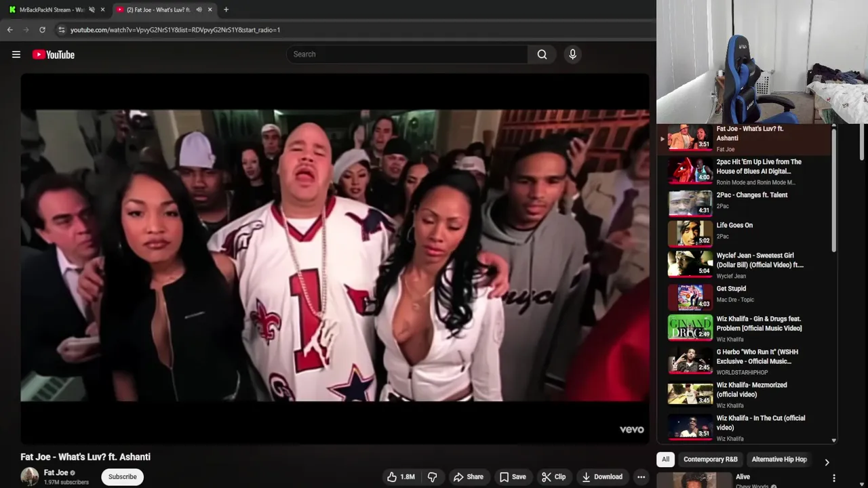This screenshot has height=488, width=868.
Task: Close the Fat Joe What's Luv tab
Action: (x=210, y=9)
